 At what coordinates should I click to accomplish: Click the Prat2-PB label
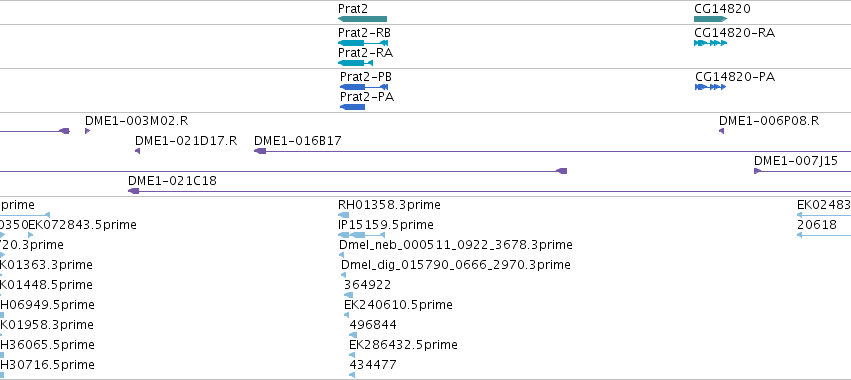tap(366, 77)
